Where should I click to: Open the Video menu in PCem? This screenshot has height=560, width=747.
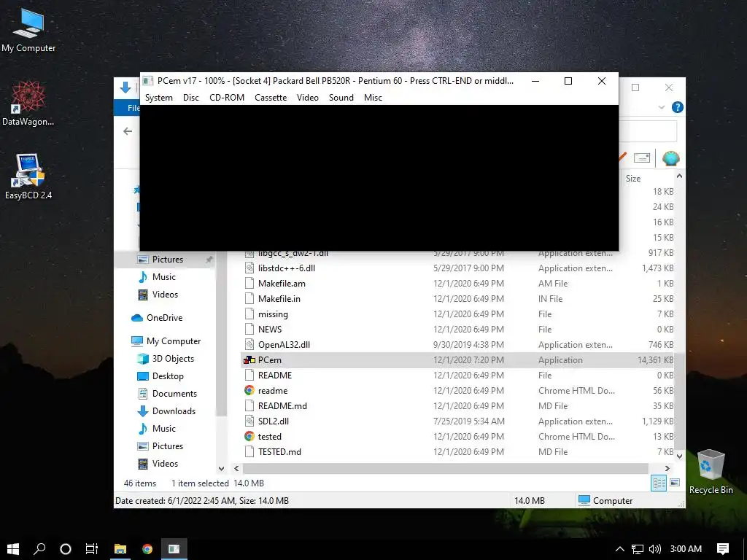coord(308,98)
